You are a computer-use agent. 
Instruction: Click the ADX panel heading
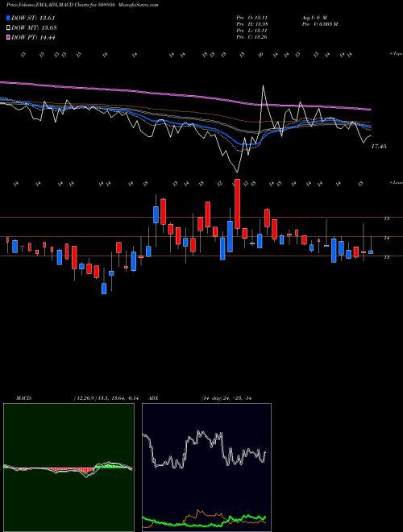153,398
